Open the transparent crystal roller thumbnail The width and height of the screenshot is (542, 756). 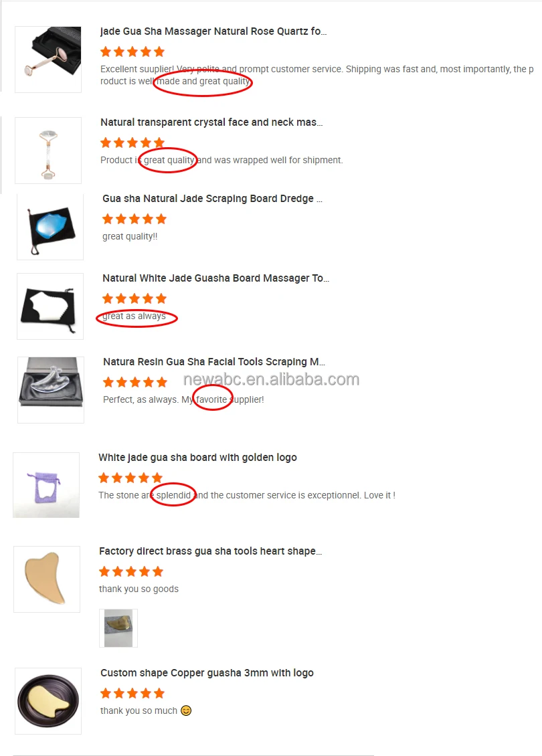48,151
